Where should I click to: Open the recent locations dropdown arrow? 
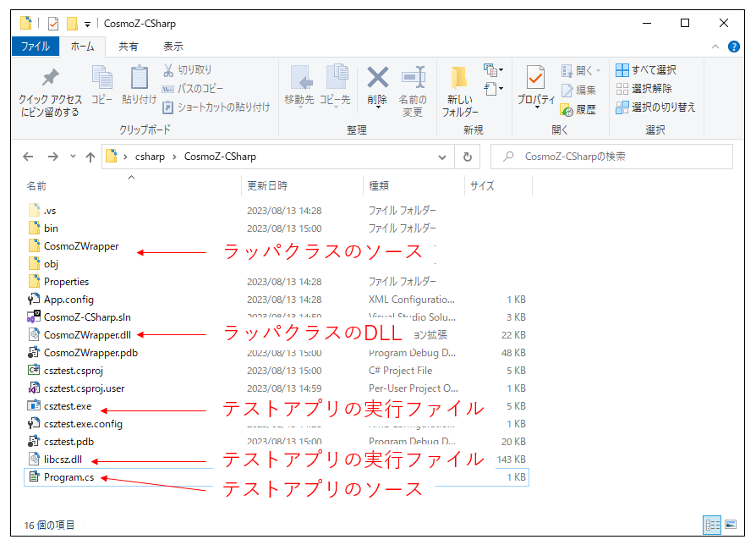click(73, 157)
